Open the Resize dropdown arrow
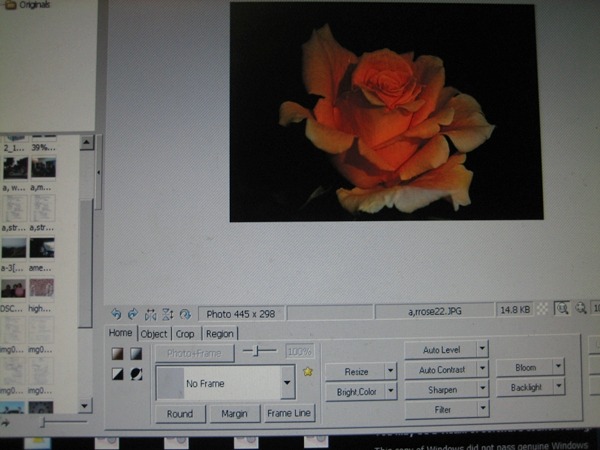 click(391, 371)
